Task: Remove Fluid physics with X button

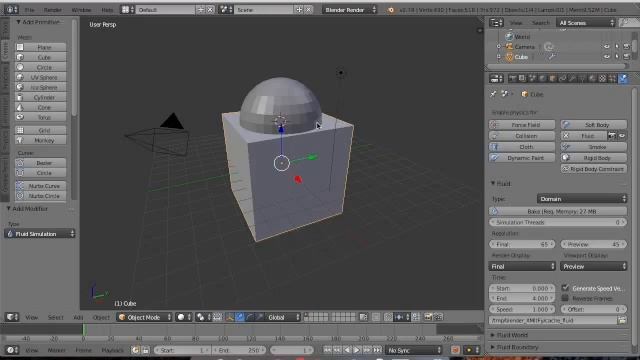Action: coord(566,136)
